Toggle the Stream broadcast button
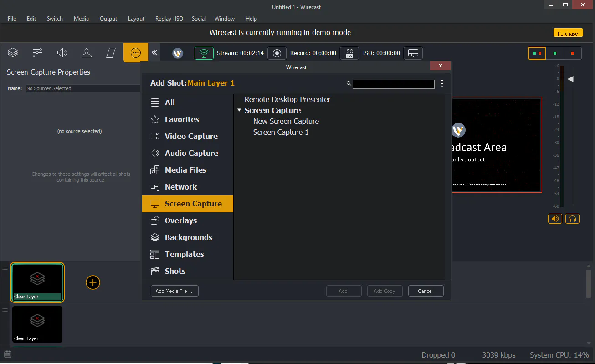595x364 pixels. pos(204,53)
